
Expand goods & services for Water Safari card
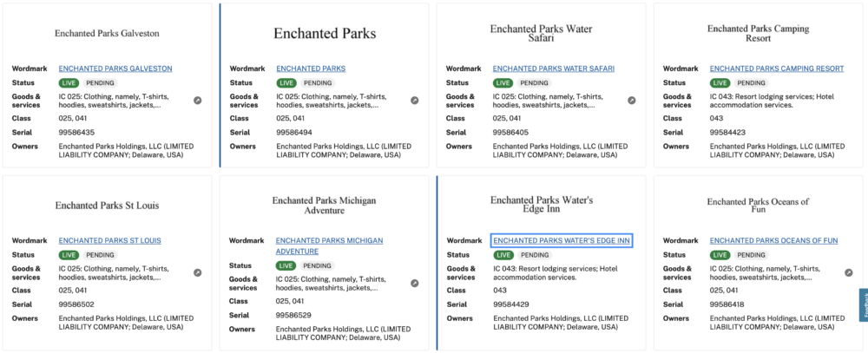pyautogui.click(x=632, y=101)
